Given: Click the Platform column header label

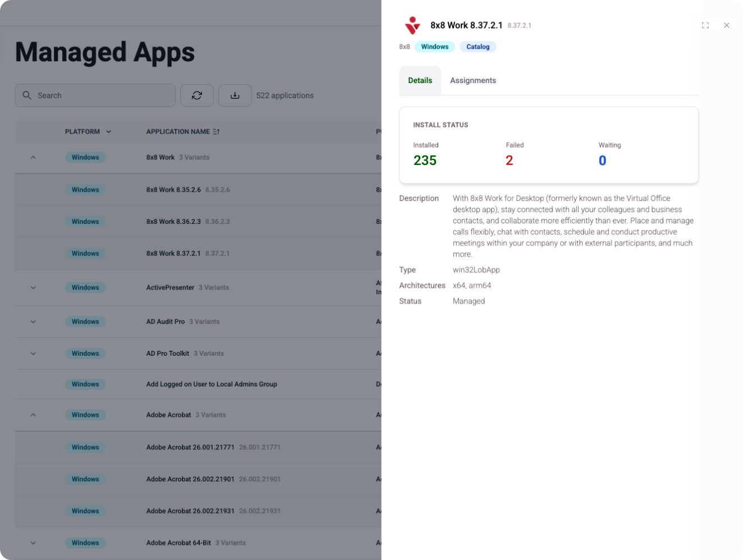Looking at the screenshot, I should (82, 131).
